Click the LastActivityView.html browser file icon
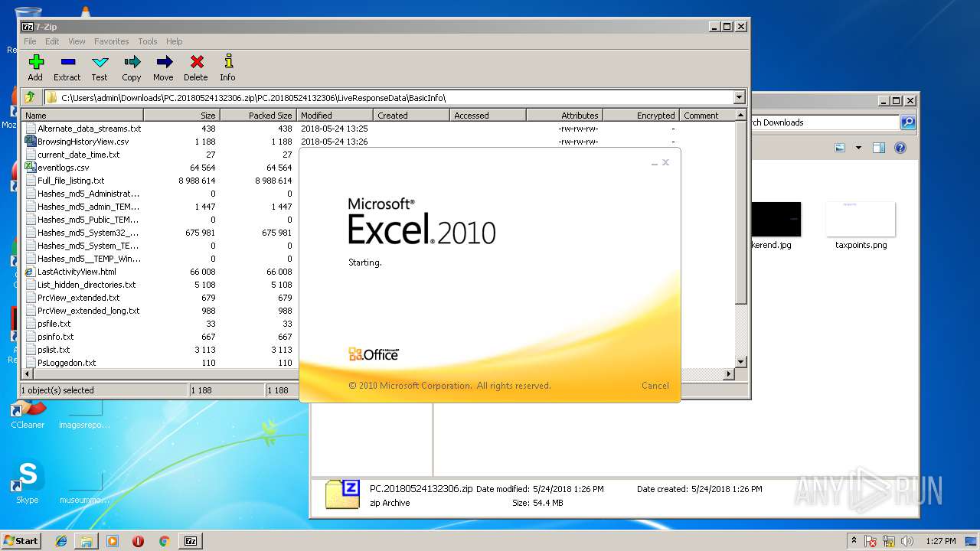The width and height of the screenshot is (980, 551). tap(31, 272)
